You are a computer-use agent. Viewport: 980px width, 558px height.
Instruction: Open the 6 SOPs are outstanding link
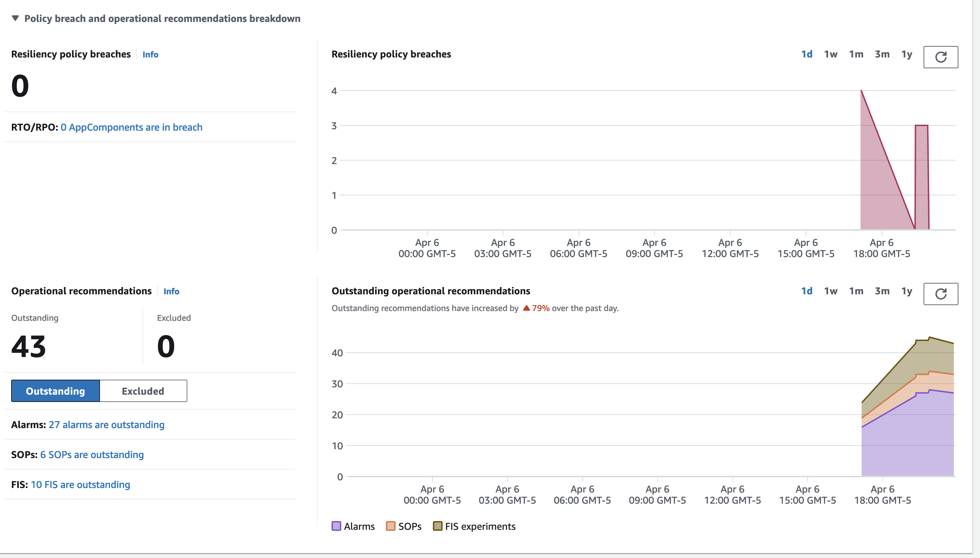tap(92, 455)
